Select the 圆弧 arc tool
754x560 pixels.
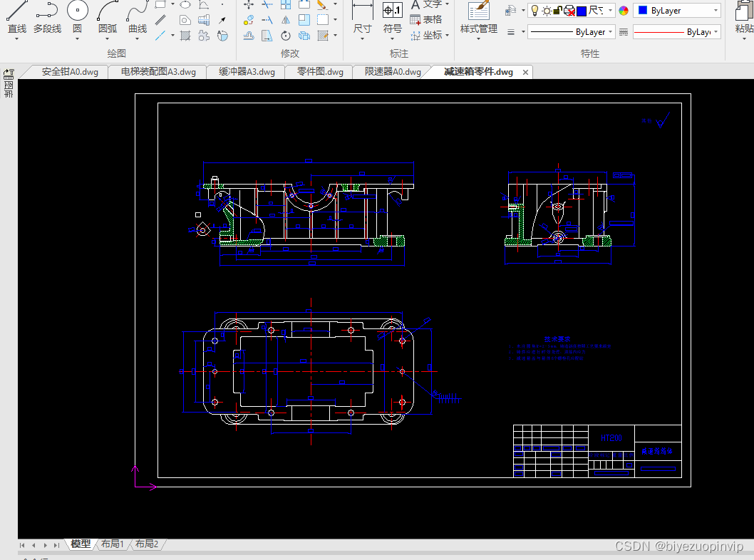(108, 17)
